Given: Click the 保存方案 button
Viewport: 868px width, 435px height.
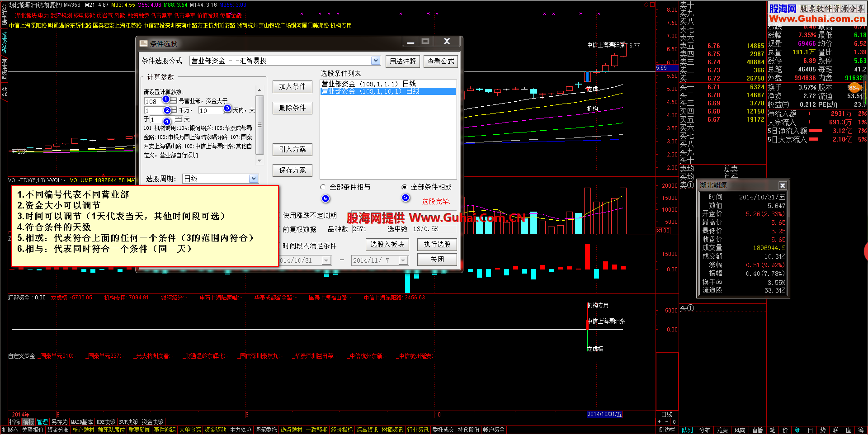Looking at the screenshot, I should coord(292,170).
